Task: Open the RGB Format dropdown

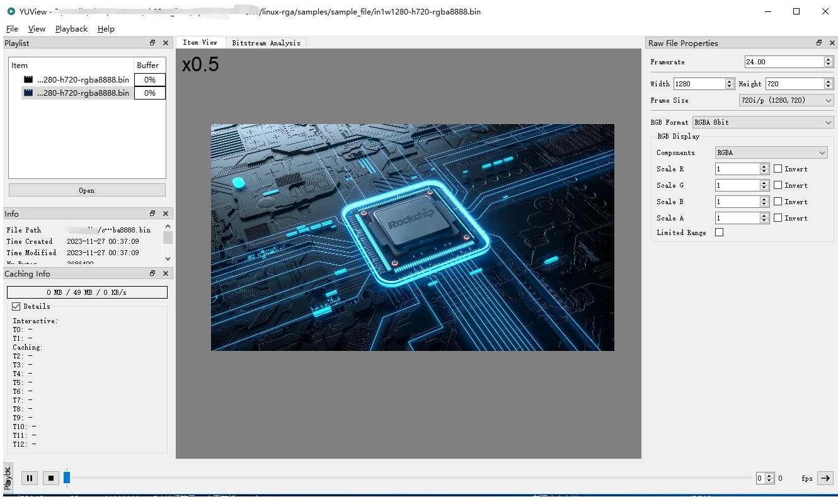Action: (x=763, y=122)
